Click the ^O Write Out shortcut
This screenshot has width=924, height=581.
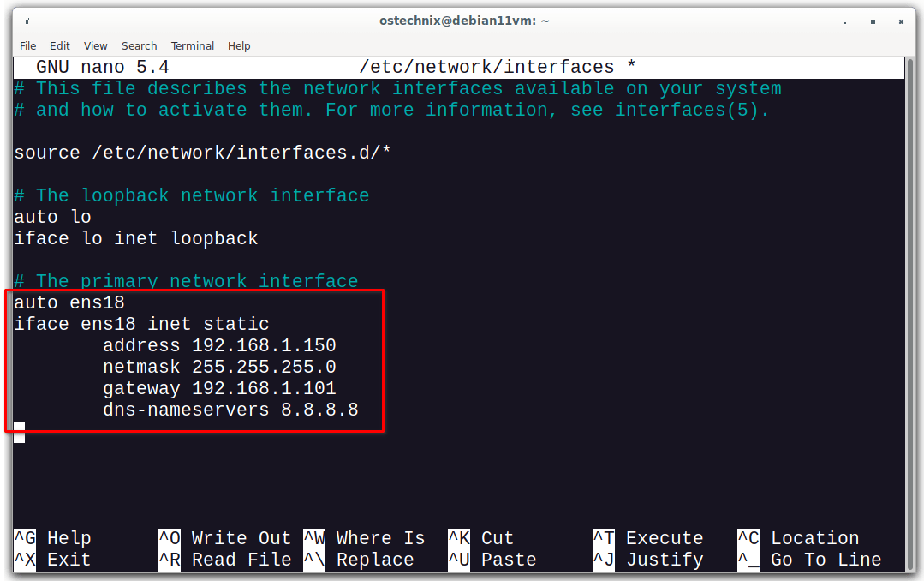[x=225, y=538]
